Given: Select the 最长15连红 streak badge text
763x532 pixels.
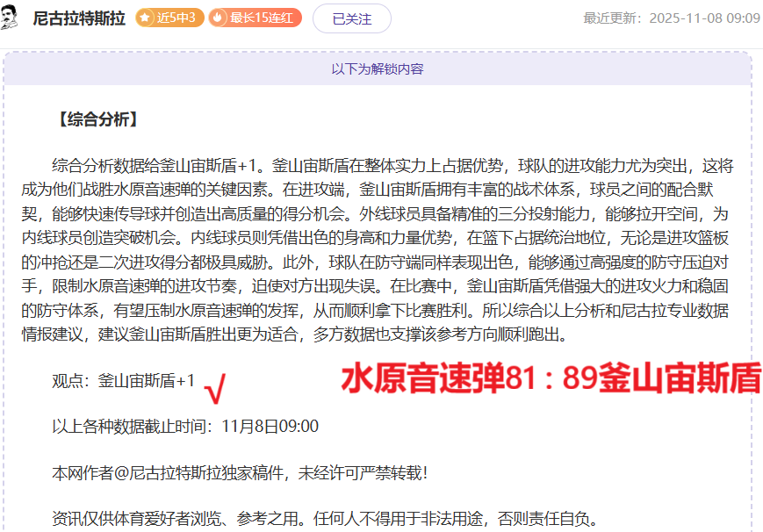Looking at the screenshot, I should (x=263, y=18).
